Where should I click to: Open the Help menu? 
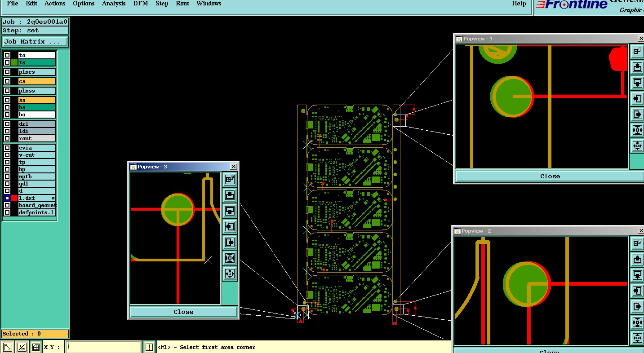519,4
